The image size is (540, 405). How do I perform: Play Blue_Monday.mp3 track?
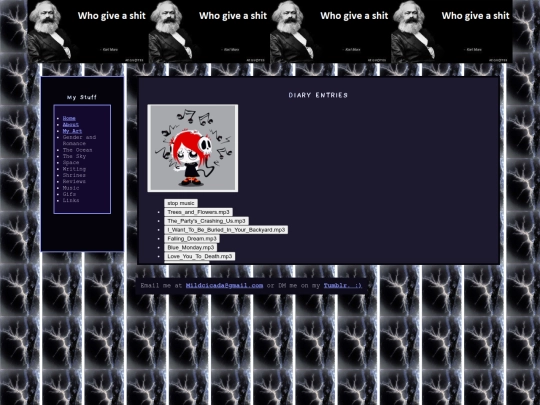(x=191, y=247)
